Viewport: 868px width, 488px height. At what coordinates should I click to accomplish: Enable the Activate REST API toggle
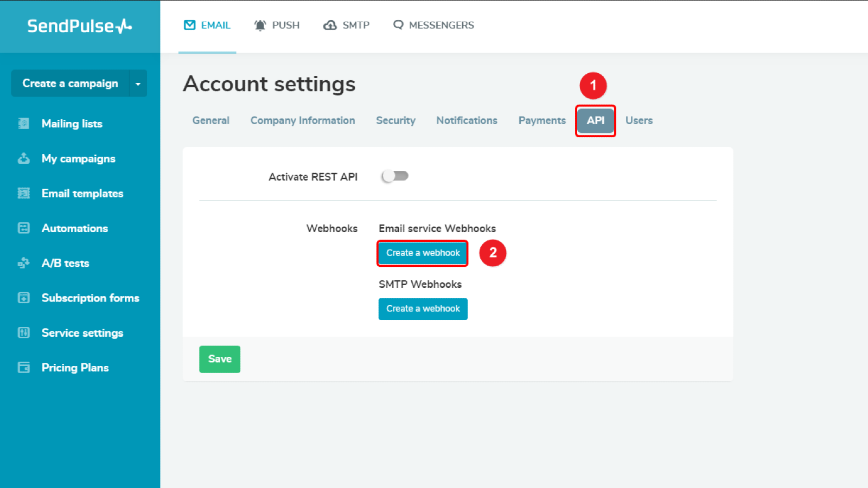click(x=395, y=176)
